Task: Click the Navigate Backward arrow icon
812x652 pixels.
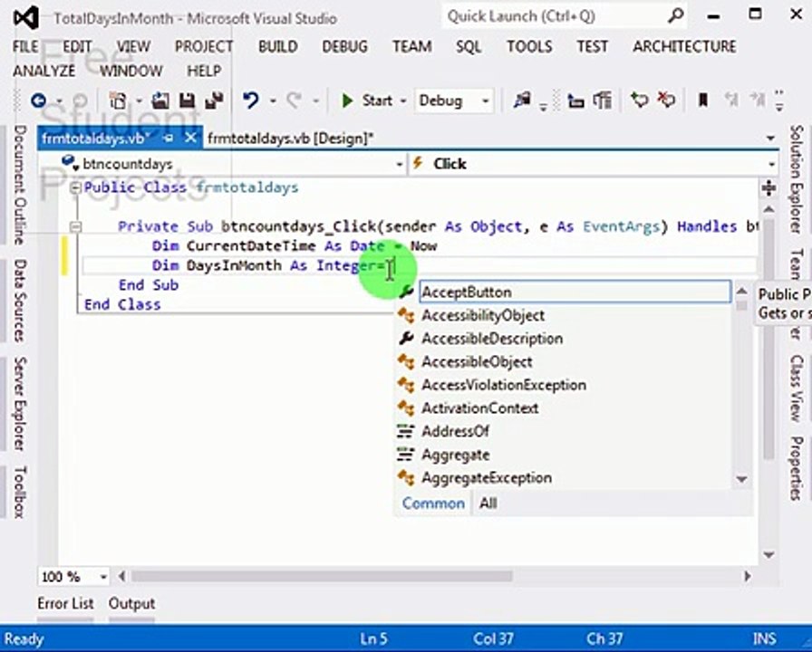Action: coord(39,101)
